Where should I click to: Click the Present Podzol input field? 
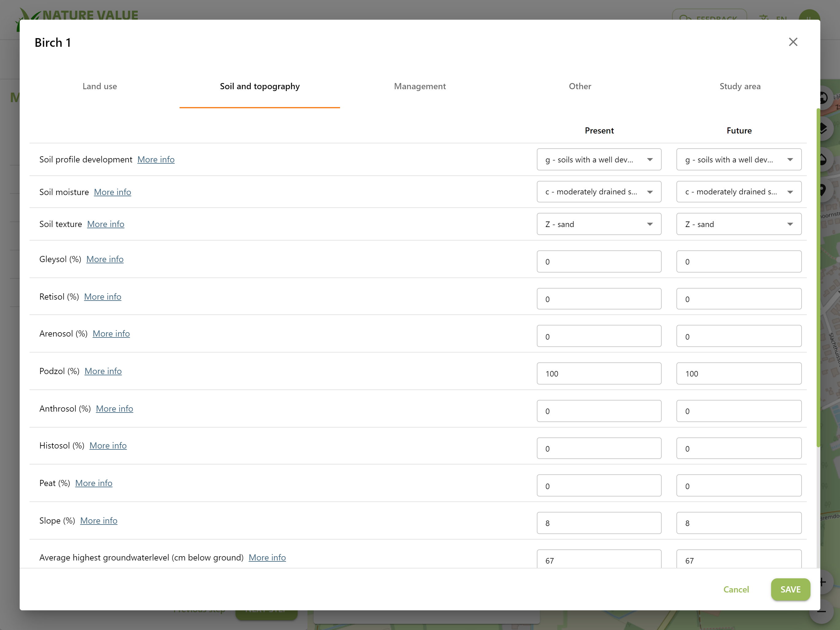599,373
